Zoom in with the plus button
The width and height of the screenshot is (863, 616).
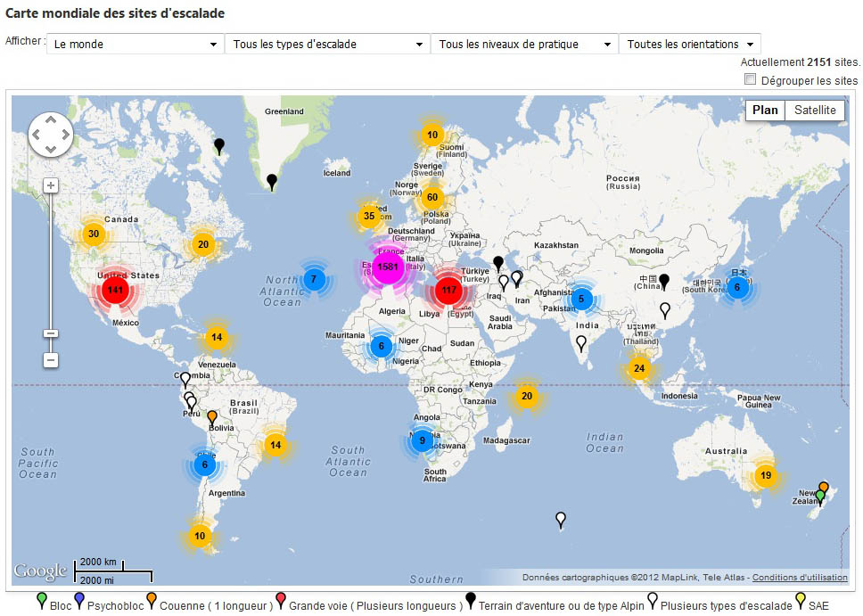click(51, 185)
